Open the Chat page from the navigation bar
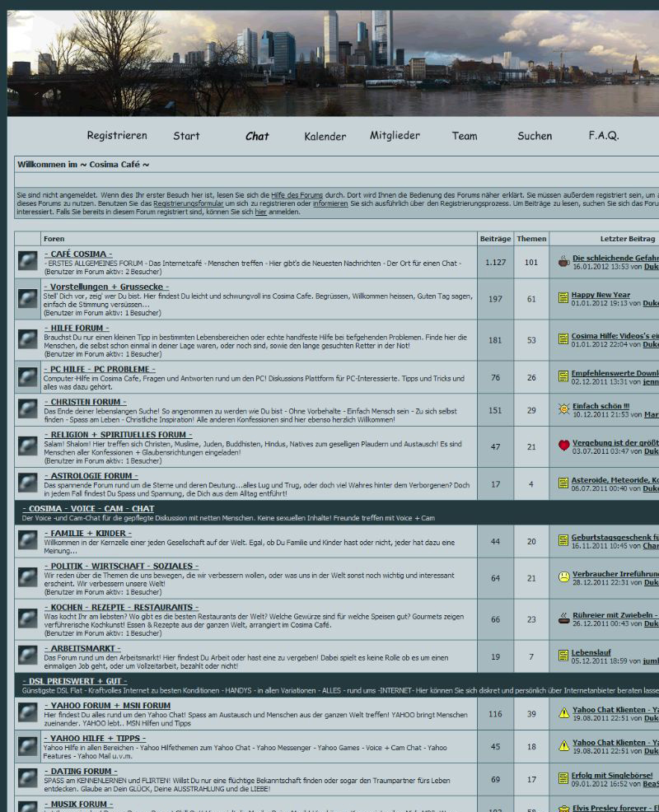The image size is (659, 812). coord(257,136)
